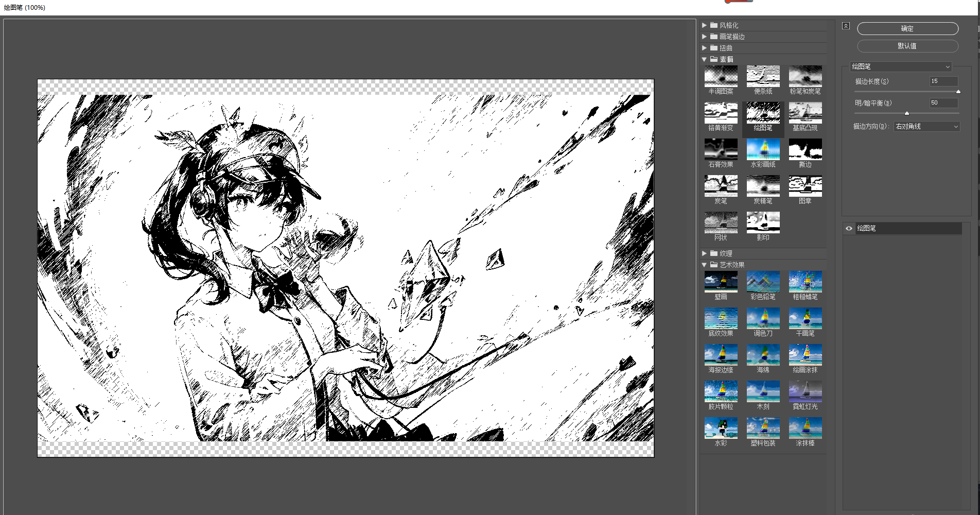Select the 调色刀 filter thumbnail
Screen dimensions: 980x515
pos(763,318)
